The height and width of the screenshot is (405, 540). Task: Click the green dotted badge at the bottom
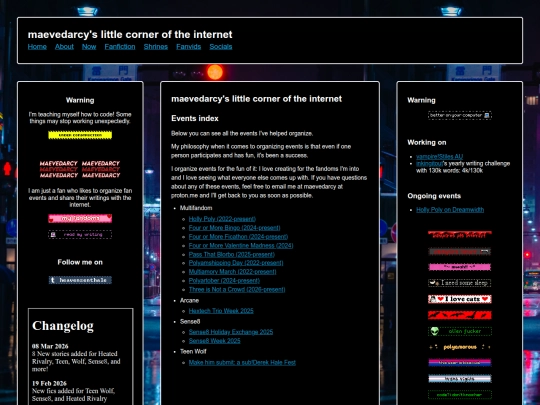[x=460, y=395]
